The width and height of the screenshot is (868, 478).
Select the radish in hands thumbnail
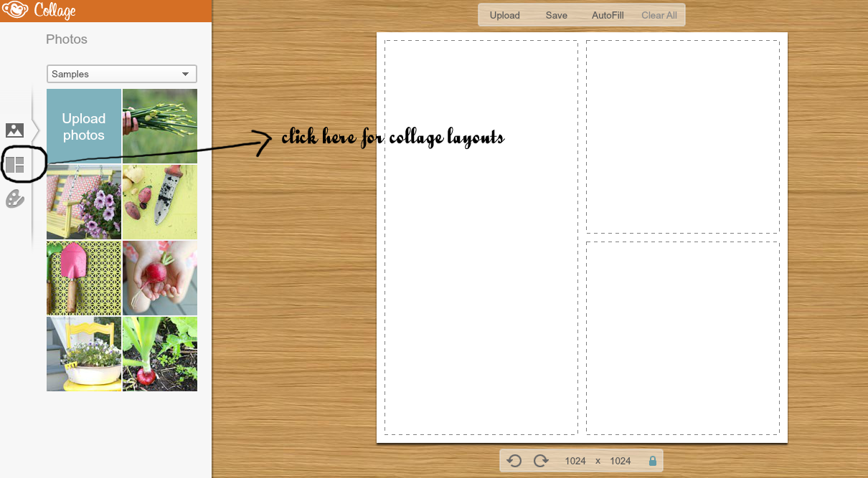pyautogui.click(x=159, y=278)
